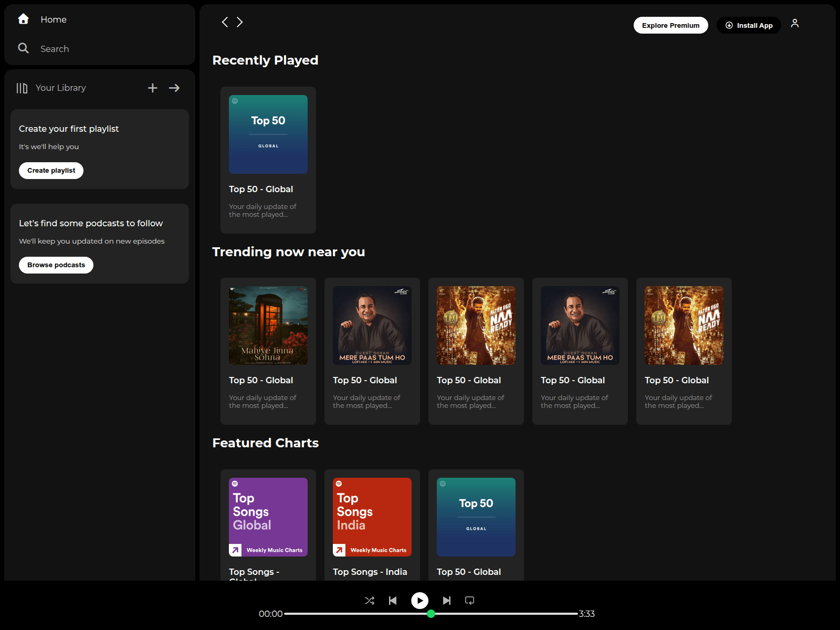This screenshot has width=840, height=630.
Task: Toggle the repeat control
Action: 470,601
